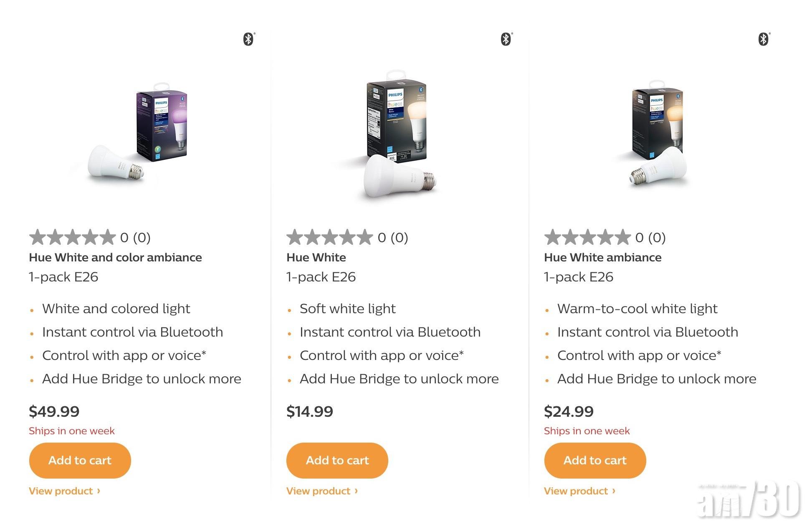Click the star rating for Hue White ambiance
The width and height of the screenshot is (812, 527).
pos(587,237)
